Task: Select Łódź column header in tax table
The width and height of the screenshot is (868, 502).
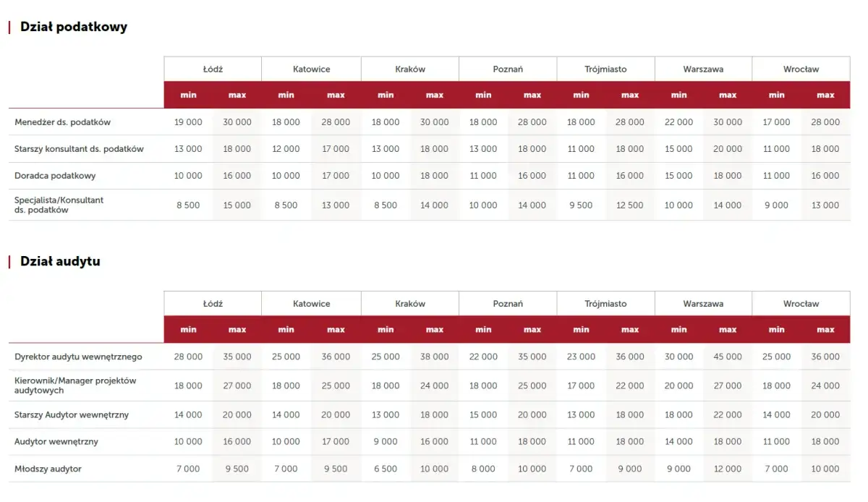Action: (213, 69)
